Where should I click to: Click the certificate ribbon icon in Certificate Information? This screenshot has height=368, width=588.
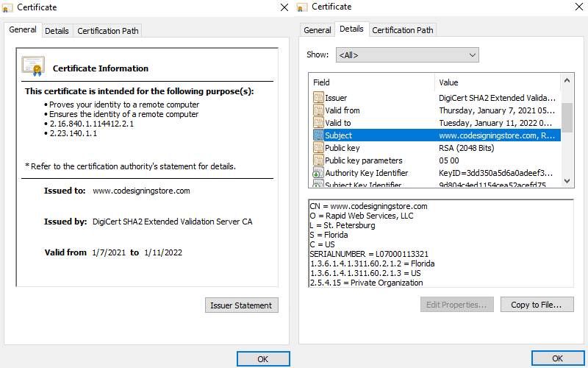pyautogui.click(x=33, y=66)
